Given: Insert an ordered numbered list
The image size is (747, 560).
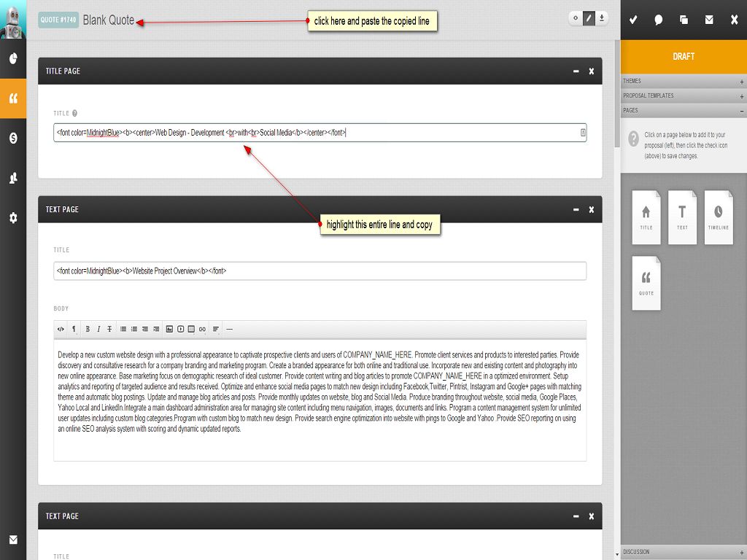Looking at the screenshot, I should tap(134, 329).
